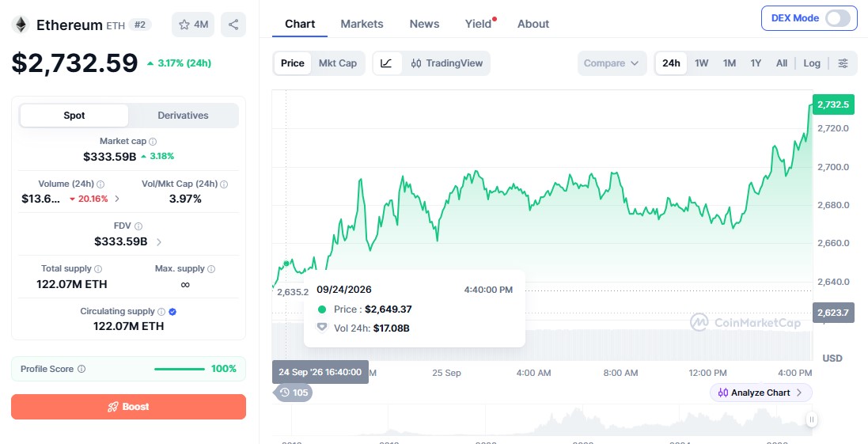Click the orange Boost button
Viewport: 868px width, 444px height.
(x=128, y=407)
